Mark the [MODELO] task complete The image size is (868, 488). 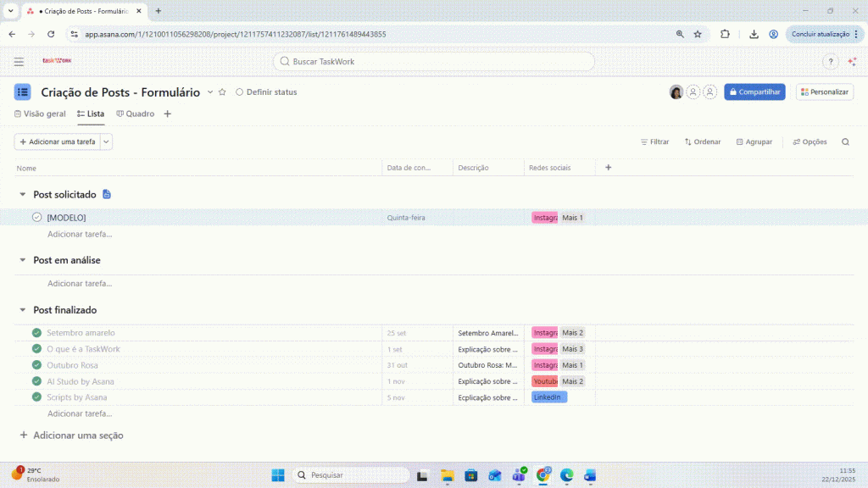37,218
